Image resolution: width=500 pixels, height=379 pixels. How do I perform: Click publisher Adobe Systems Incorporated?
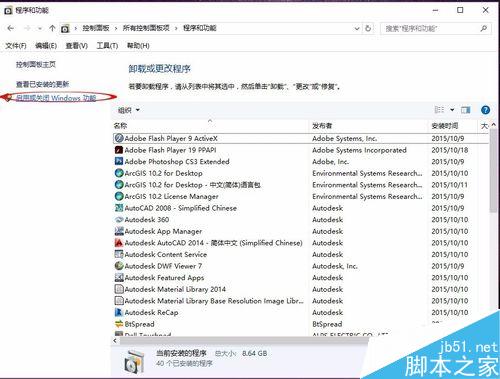(x=359, y=150)
